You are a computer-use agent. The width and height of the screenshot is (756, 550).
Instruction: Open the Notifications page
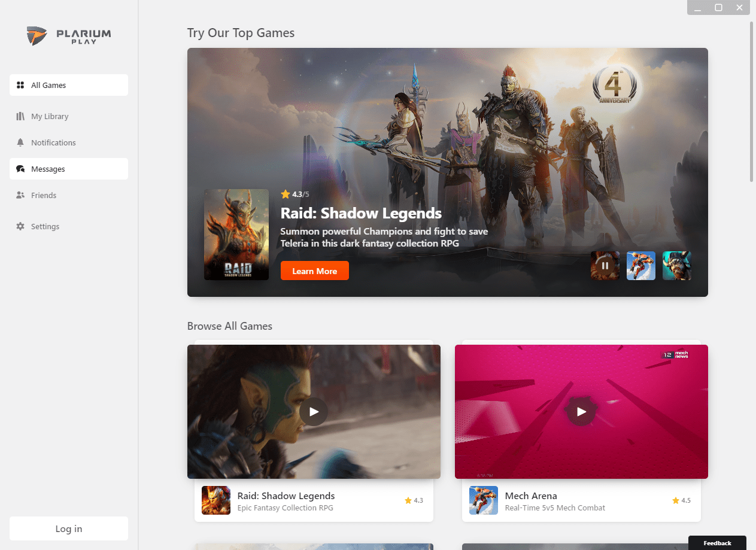click(69, 142)
